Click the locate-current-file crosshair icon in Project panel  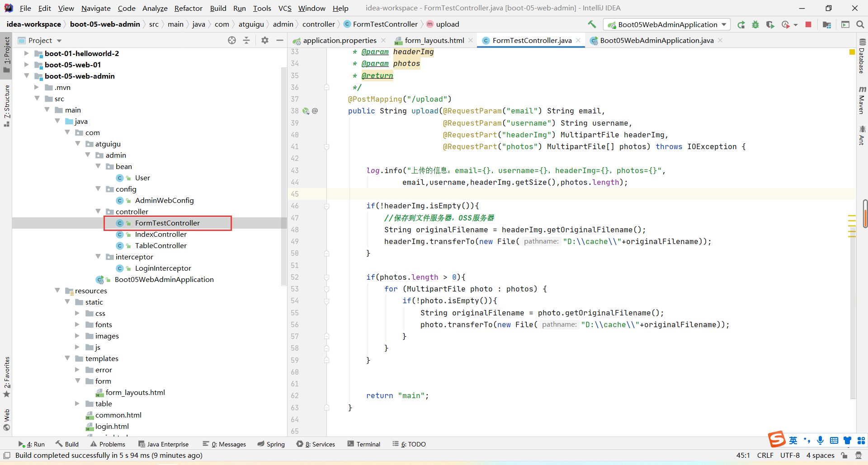232,41
